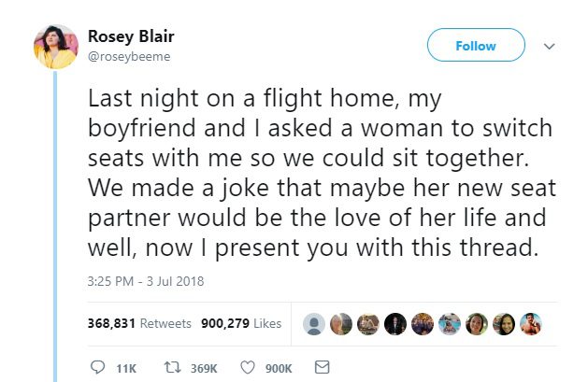The width and height of the screenshot is (588, 382).
Task: Expand the tweet options chevron
Action: click(x=550, y=46)
